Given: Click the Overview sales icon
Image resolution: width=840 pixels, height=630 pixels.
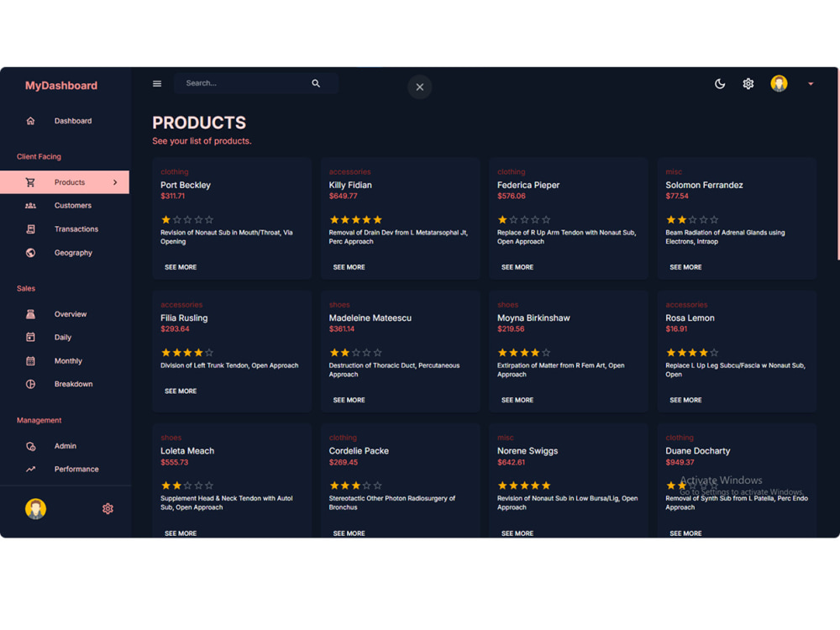Looking at the screenshot, I should tap(30, 314).
